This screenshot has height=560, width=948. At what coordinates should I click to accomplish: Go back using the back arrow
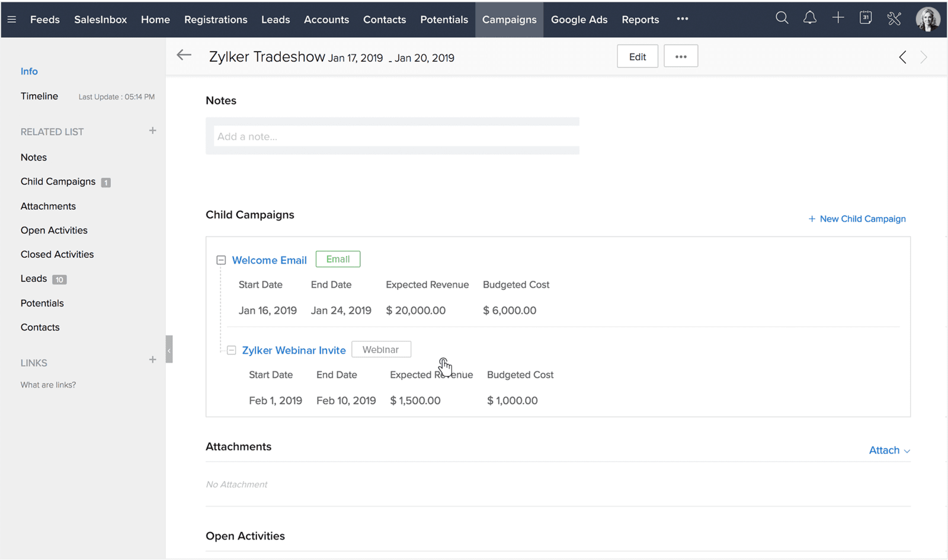pos(184,55)
